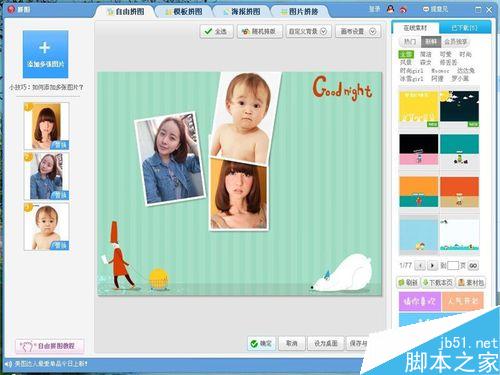This screenshot has width=500, height=375.
Task: Switch to the 自由拼图 tab
Action: click(125, 12)
